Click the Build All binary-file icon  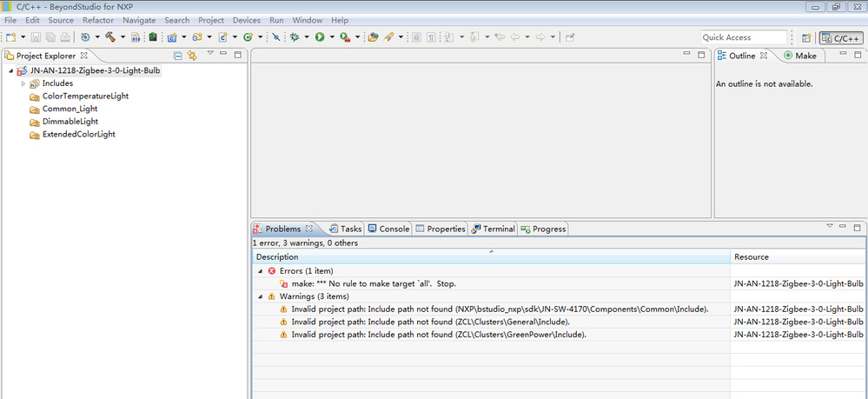point(136,37)
